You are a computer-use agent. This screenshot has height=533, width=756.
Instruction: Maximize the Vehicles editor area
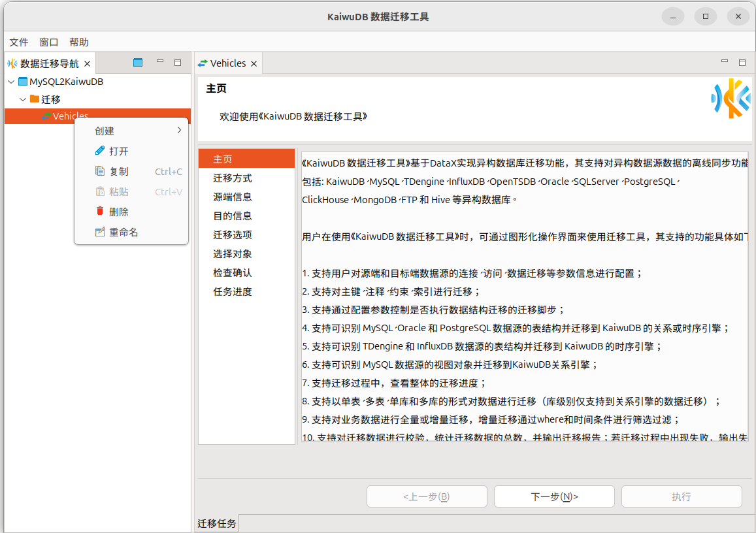tap(742, 63)
